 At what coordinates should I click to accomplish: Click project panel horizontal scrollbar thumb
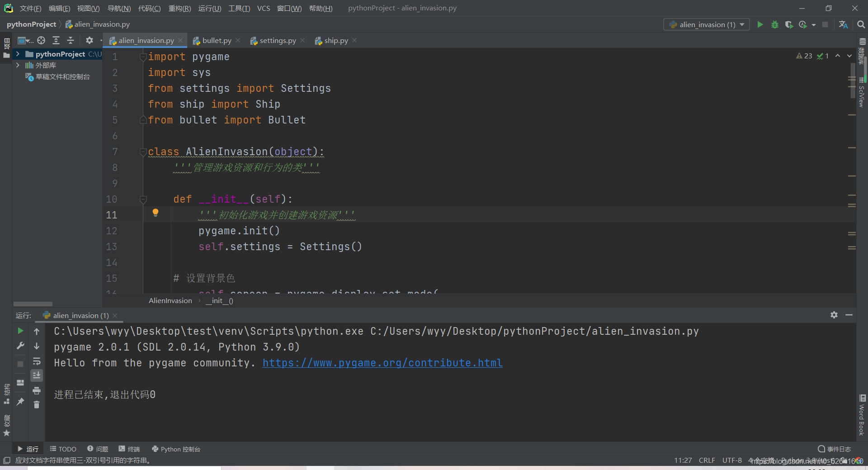(x=33, y=304)
